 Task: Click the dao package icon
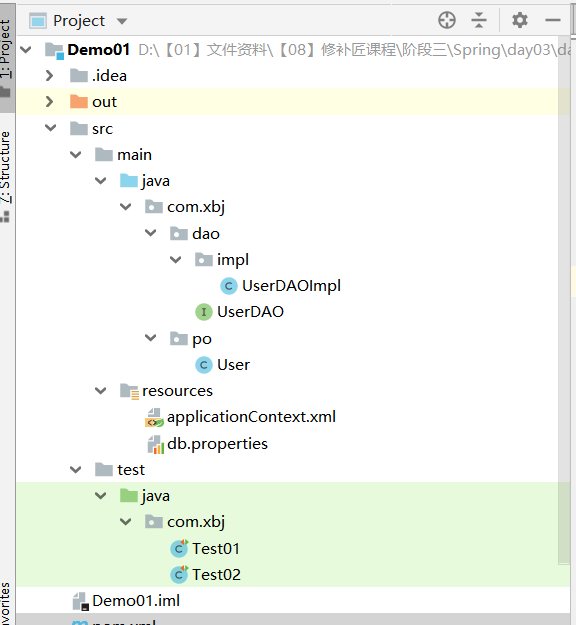click(x=179, y=233)
